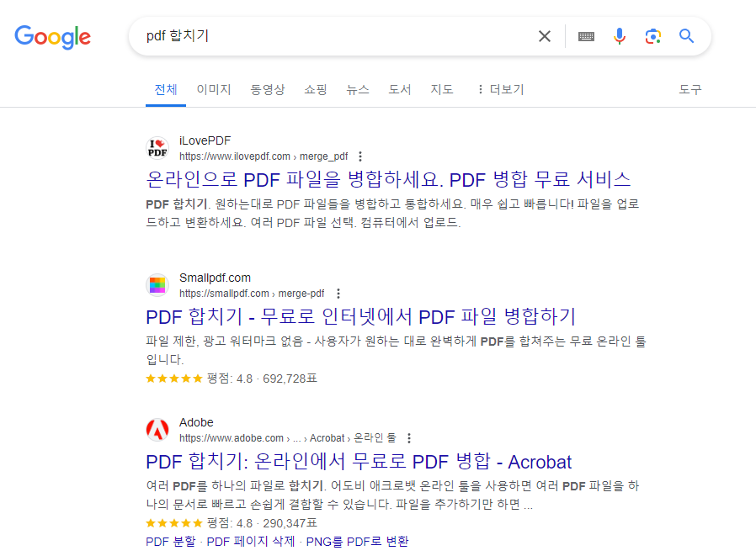The height and width of the screenshot is (556, 756).
Task: Start voice search with microphone icon
Action: pos(620,36)
